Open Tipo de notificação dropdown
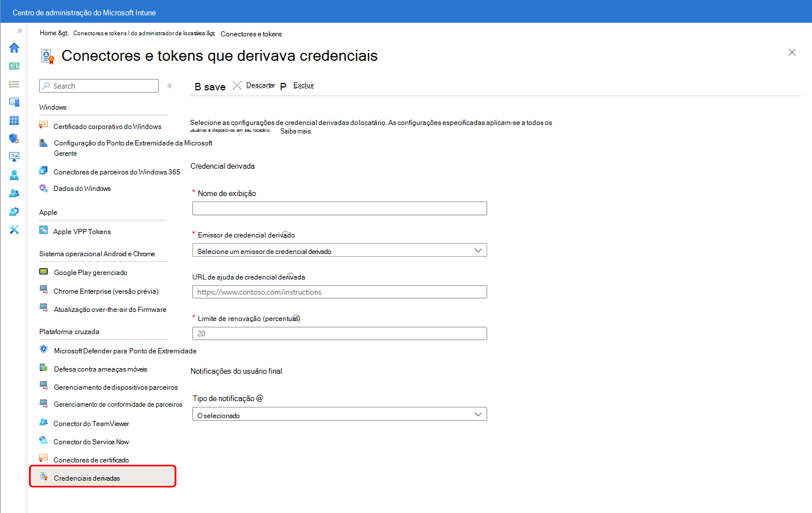 [x=339, y=414]
